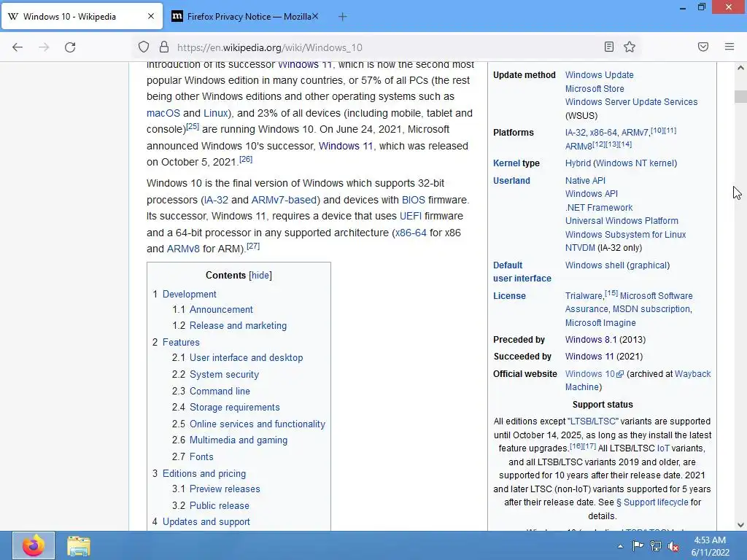Open the taskbar clock showing 4:53 AM
The image size is (747, 560).
(x=710, y=546)
